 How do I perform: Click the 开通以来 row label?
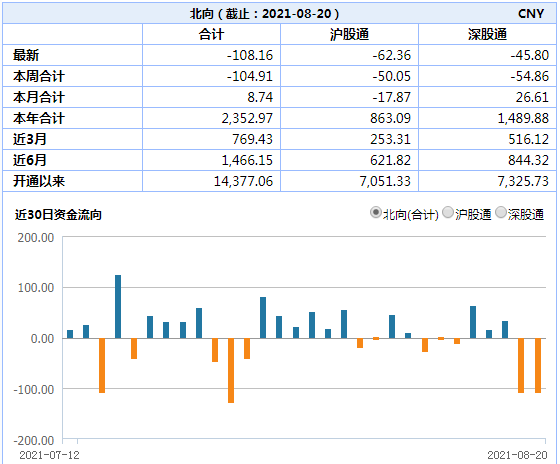pos(39,181)
